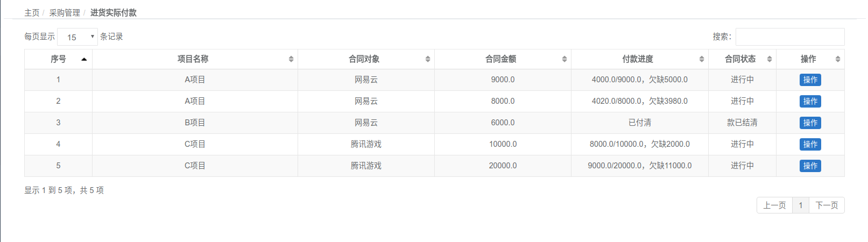Click 操作 button for row 1

[x=810, y=80]
